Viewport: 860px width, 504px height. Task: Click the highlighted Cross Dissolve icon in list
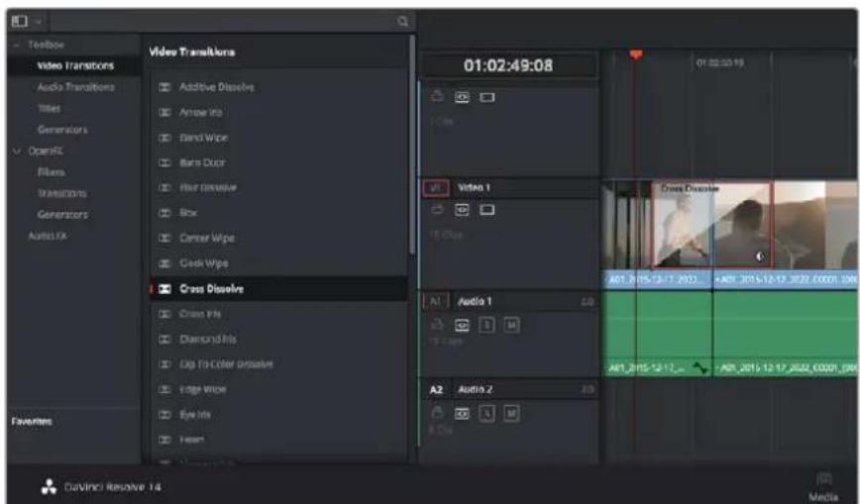coord(164,289)
